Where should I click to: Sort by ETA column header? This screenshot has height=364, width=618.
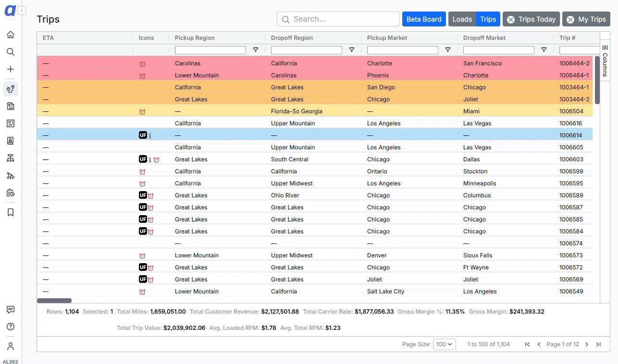tap(48, 38)
